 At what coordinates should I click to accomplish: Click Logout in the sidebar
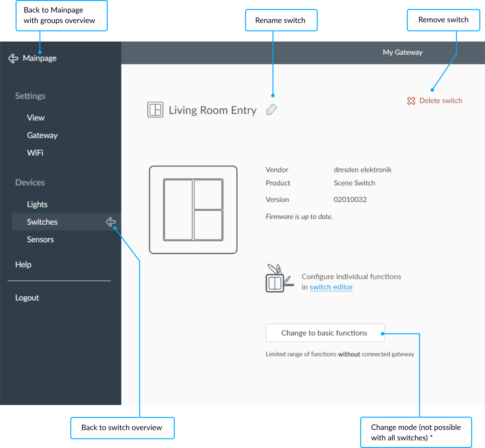(x=27, y=298)
